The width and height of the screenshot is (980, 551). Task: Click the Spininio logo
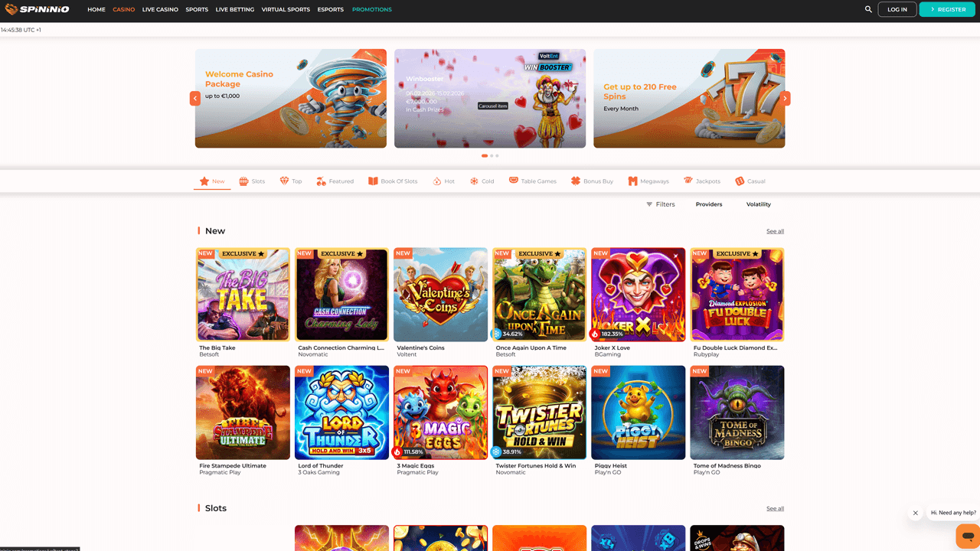[x=37, y=9]
